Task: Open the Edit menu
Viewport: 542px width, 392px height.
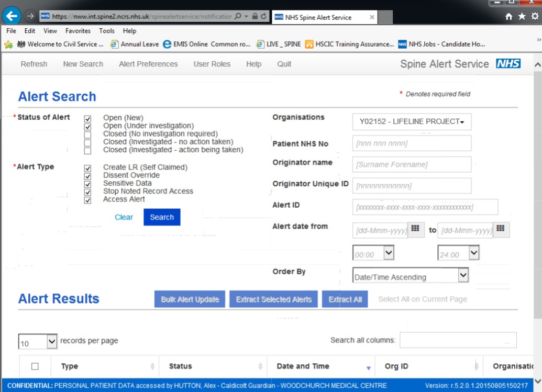Action: [30, 31]
